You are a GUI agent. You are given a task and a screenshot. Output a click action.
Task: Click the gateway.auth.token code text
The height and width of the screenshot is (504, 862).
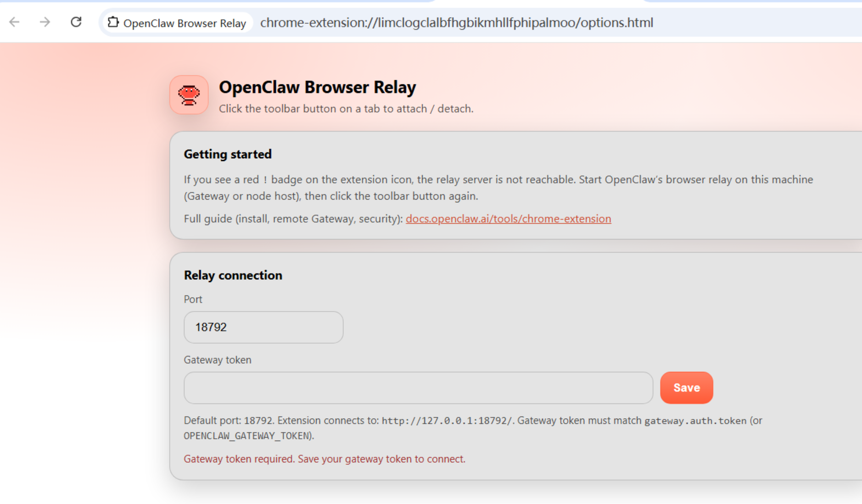(695, 421)
